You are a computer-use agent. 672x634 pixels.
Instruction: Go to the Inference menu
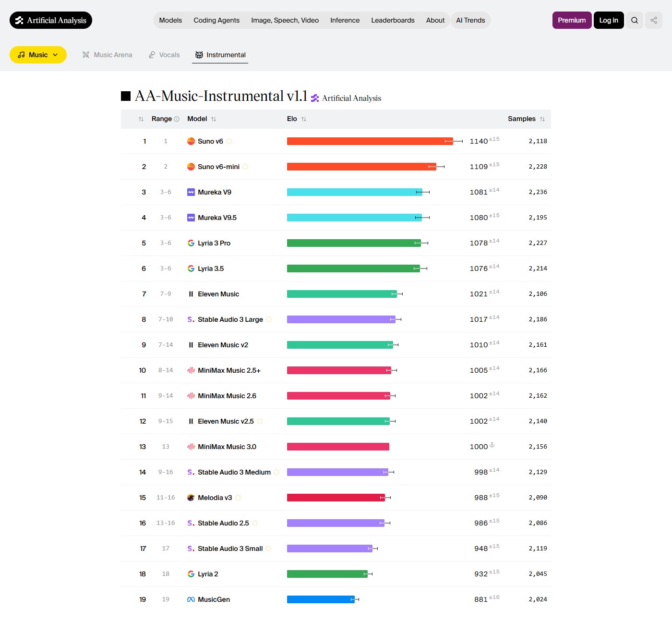345,20
